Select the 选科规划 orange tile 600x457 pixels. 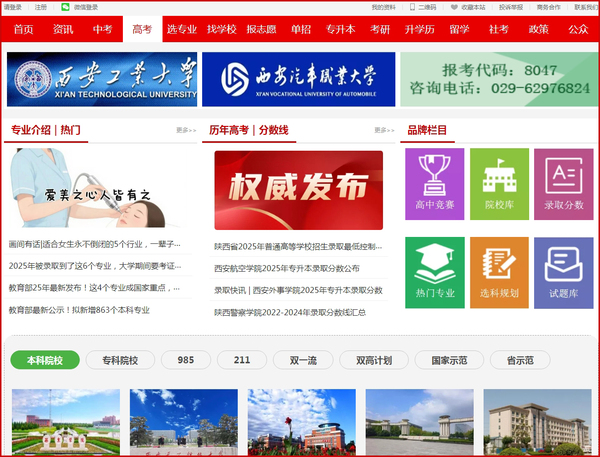tap(499, 272)
